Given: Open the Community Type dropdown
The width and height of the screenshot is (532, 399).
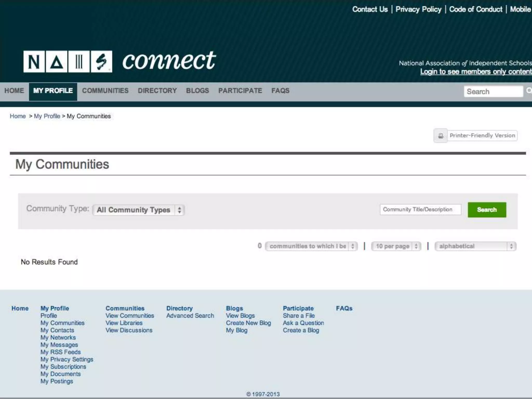Looking at the screenshot, I should (x=138, y=210).
